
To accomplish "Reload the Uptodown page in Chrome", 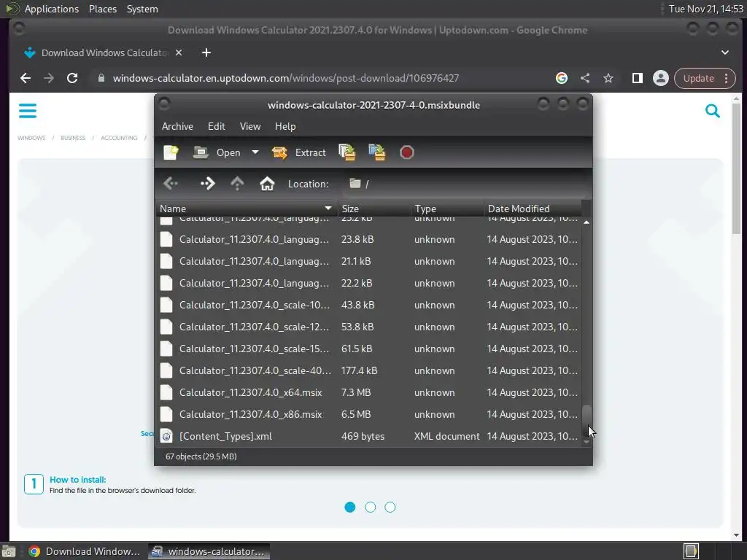I will click(x=72, y=78).
